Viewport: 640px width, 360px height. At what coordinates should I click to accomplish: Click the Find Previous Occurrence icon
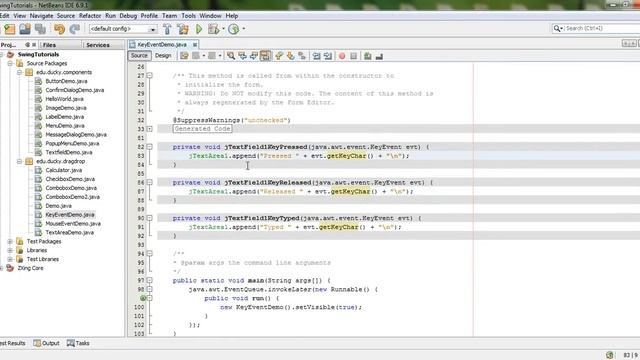[x=242, y=56]
